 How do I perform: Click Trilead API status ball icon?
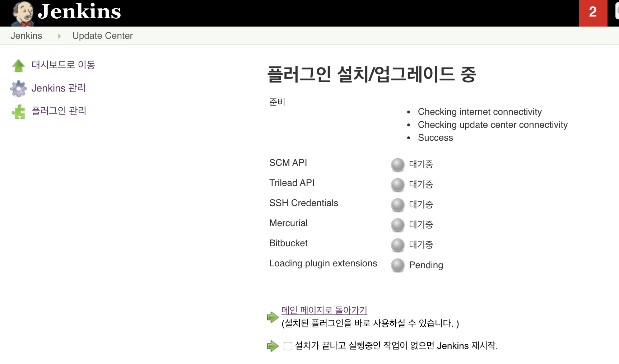pos(397,185)
